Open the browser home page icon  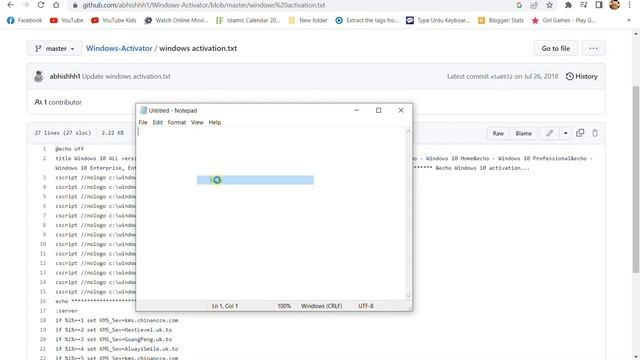click(56, 5)
